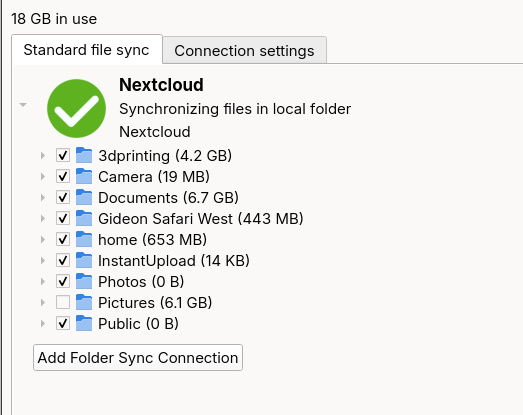This screenshot has height=415, width=523.
Task: Uncheck the Camera folder checkbox
Action: (x=63, y=176)
